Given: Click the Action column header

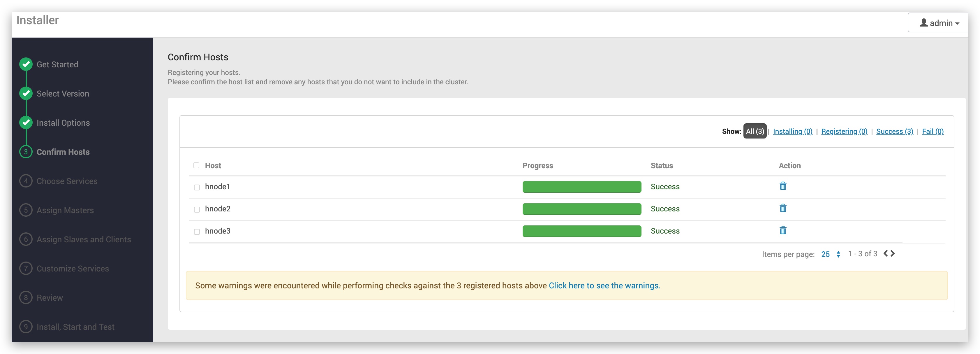Looking at the screenshot, I should tap(790, 166).
